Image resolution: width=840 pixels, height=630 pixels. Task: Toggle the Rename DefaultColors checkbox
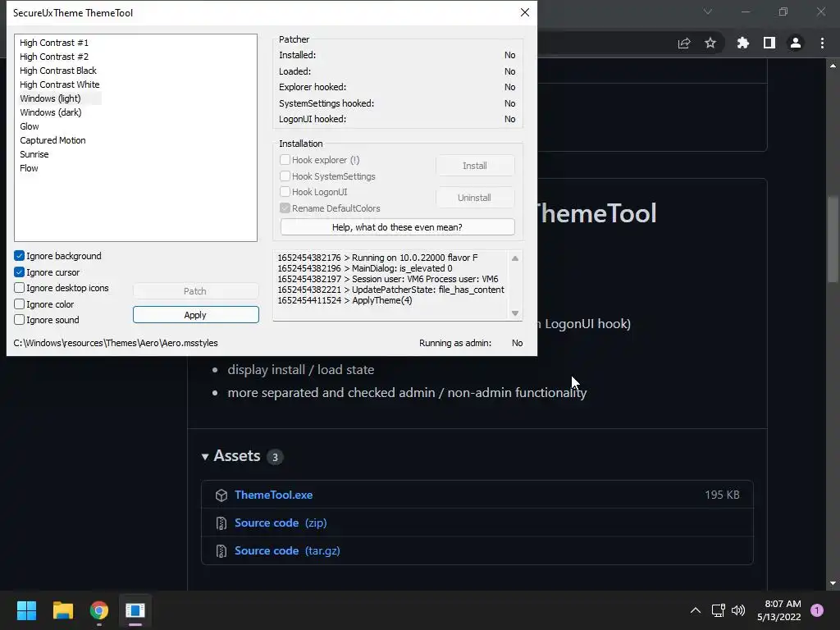285,208
